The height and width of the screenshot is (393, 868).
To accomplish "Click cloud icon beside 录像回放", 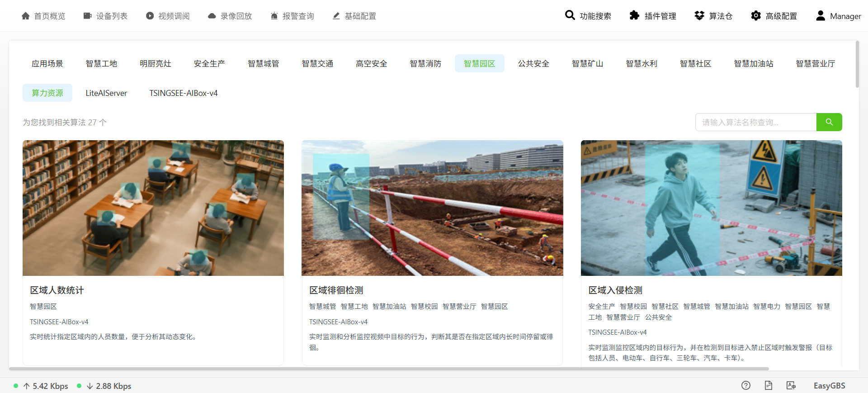I will [212, 16].
